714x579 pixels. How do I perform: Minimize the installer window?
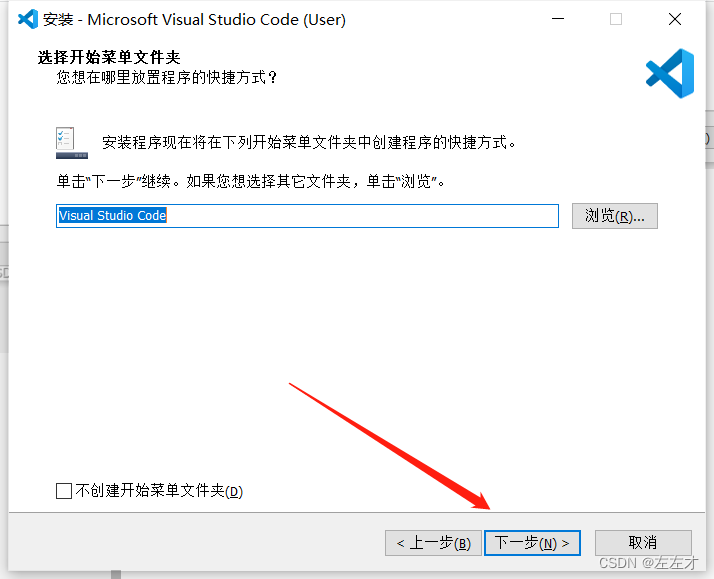tap(558, 19)
